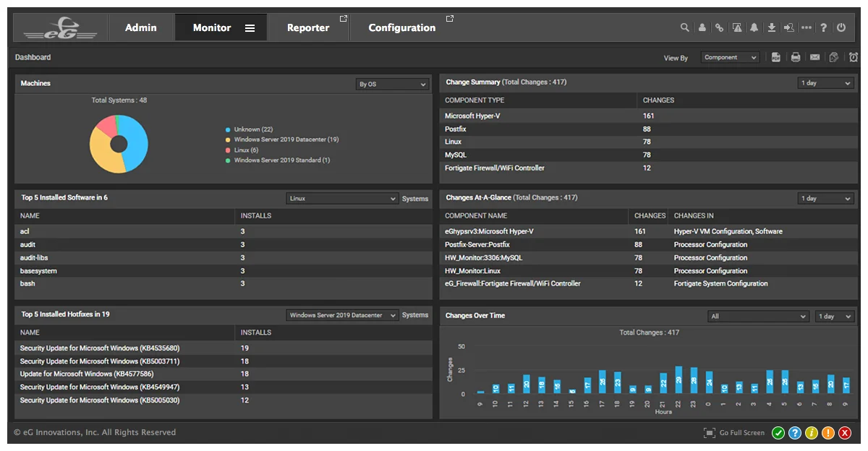The image size is (868, 451).
Task: Click the Unknown (22) legend entry
Action: 250,129
